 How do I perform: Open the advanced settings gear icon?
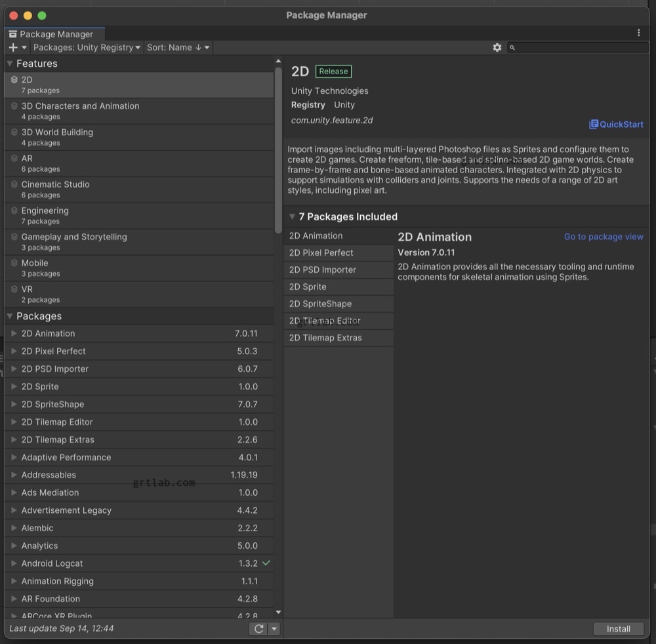[497, 47]
